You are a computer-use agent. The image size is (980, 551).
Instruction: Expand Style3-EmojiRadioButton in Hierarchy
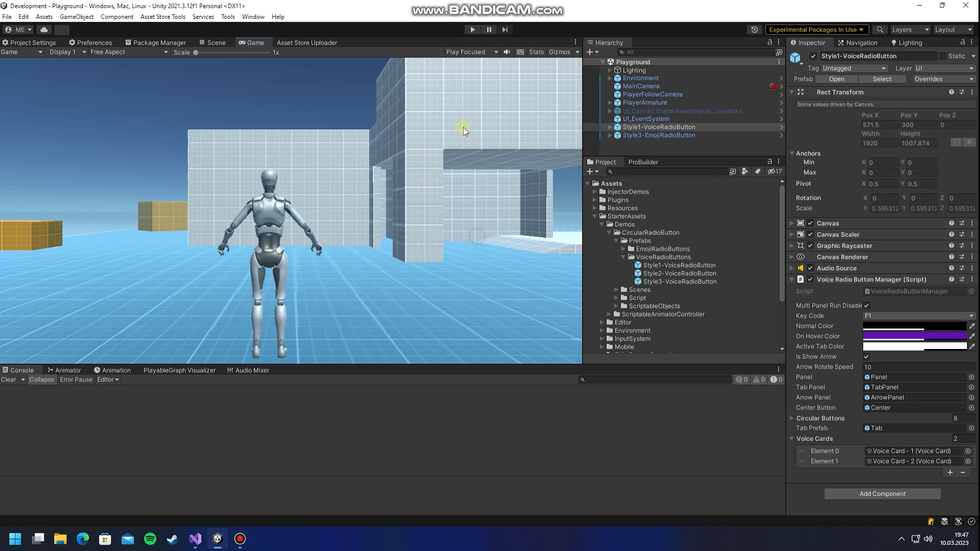[x=610, y=135]
